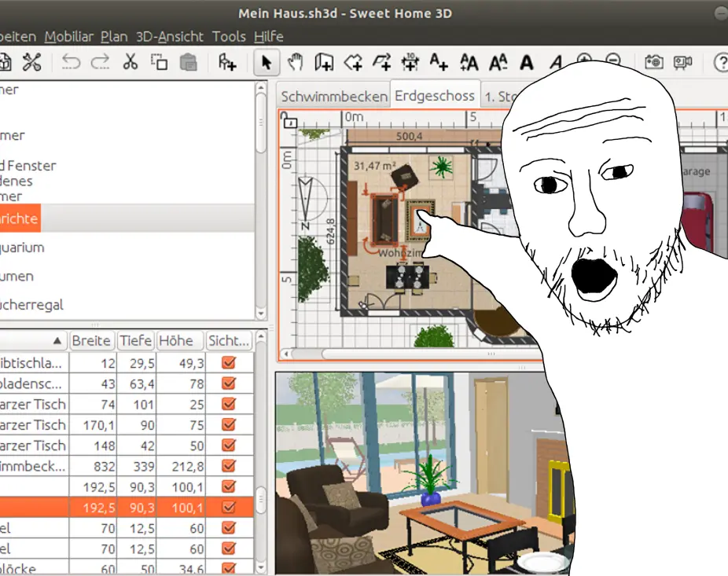728x576 pixels.
Task: Select the black dining table in plan
Action: coord(408,276)
